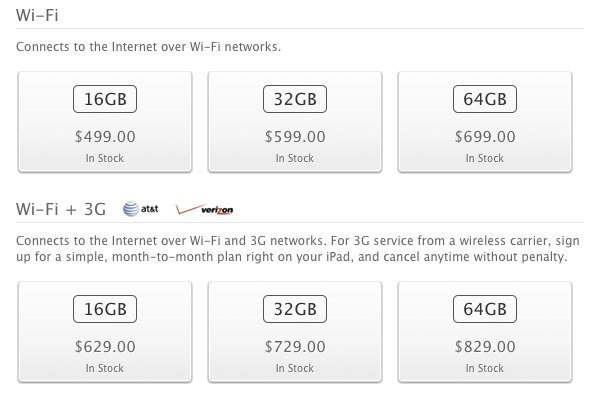Click the Verizon carrier logo
597x403 pixels.
click(x=204, y=209)
